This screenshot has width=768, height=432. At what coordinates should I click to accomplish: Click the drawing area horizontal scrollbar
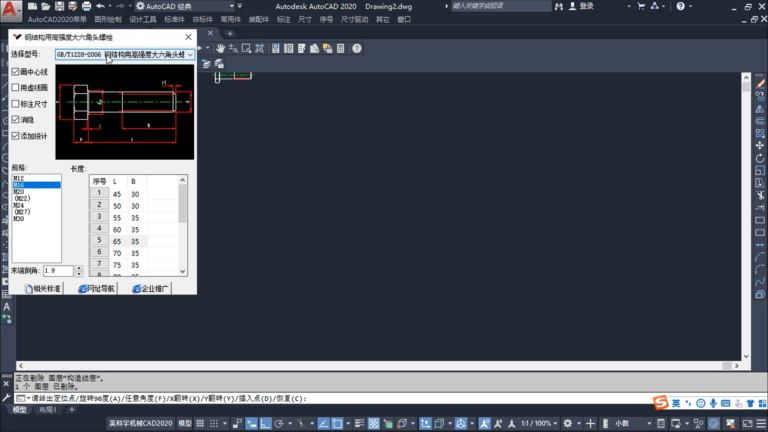(378, 365)
